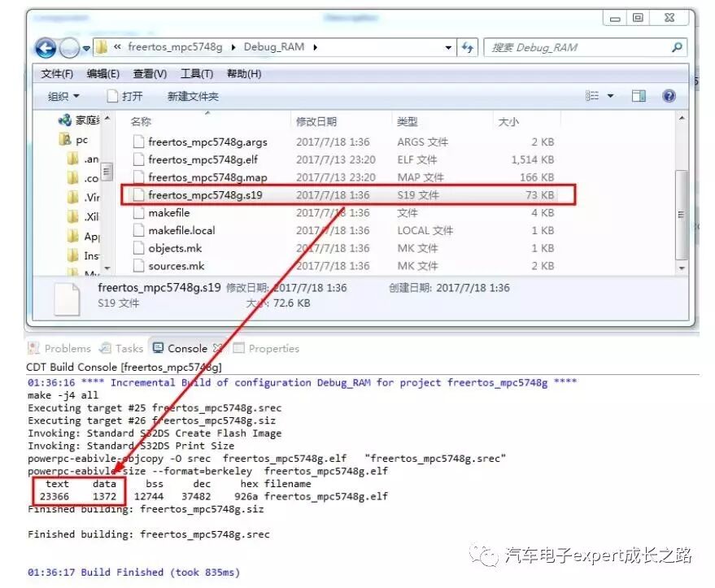Select the Debug_RAM breadcrumb segment
Image resolution: width=715 pixels, height=588 pixels.
273,47
